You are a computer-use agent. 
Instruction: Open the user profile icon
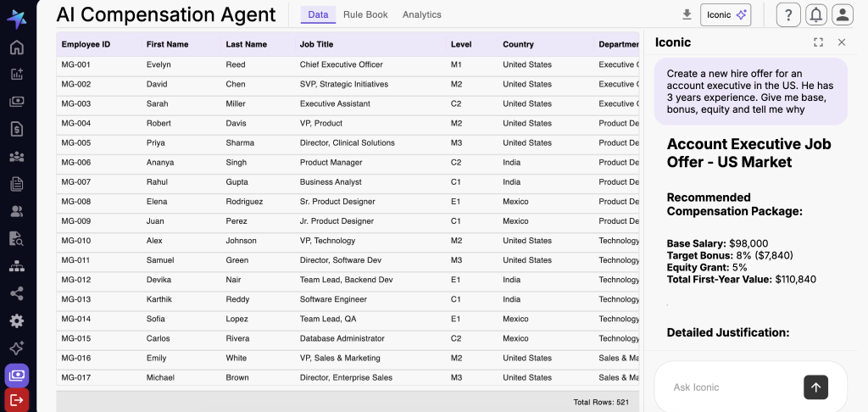pyautogui.click(x=842, y=14)
